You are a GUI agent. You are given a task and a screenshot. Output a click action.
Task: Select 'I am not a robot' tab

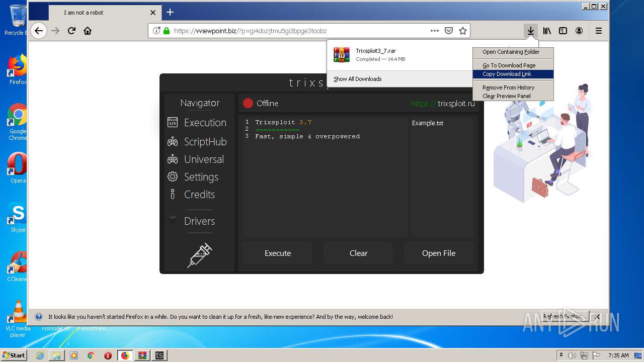(x=105, y=13)
